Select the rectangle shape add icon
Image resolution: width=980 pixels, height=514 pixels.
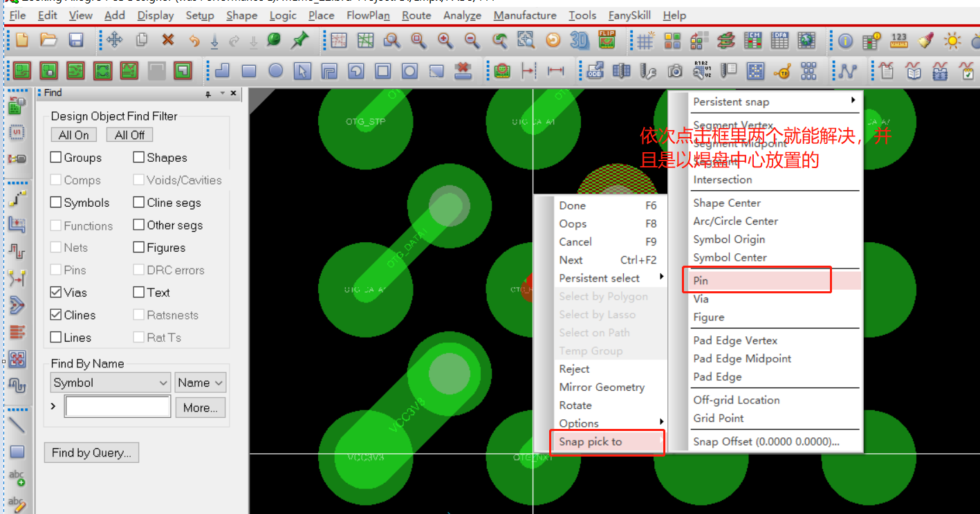[249, 71]
